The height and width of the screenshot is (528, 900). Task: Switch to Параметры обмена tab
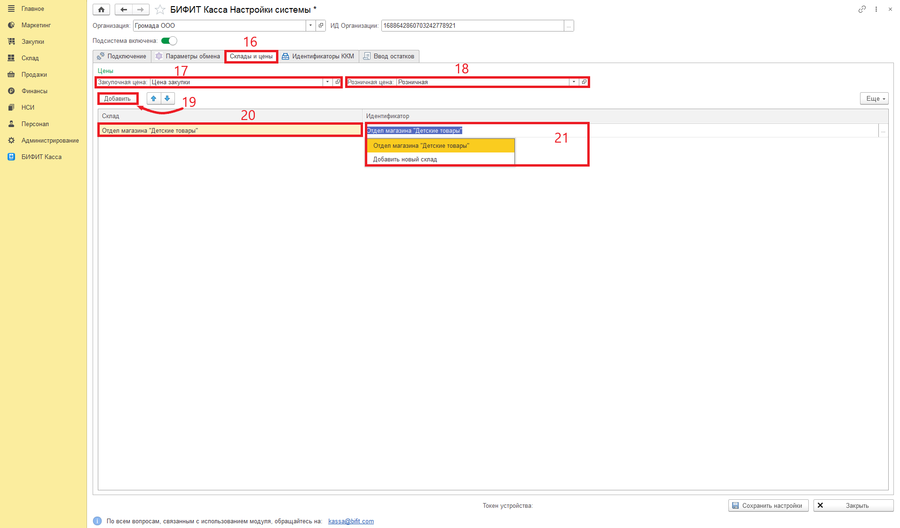pyautogui.click(x=188, y=56)
